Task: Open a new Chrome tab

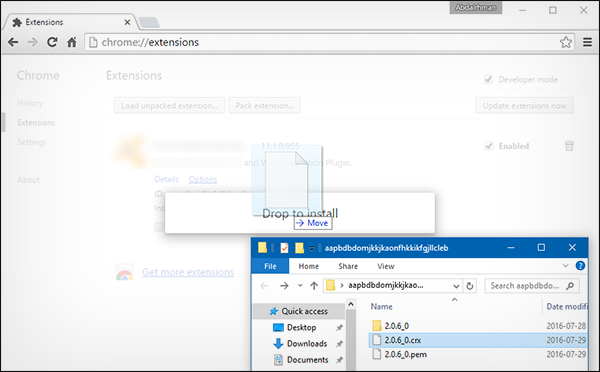Action: 149,23
